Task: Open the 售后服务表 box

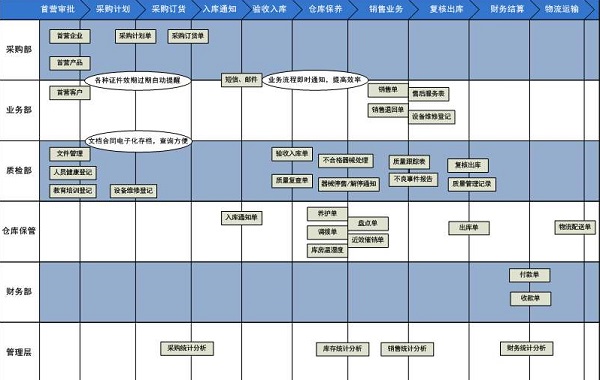Action: pos(429,94)
